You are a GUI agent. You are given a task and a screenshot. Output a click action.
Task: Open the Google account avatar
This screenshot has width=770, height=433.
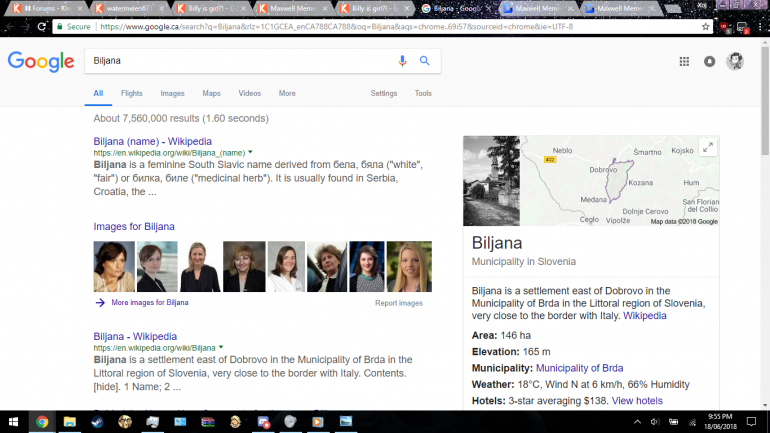(x=735, y=61)
